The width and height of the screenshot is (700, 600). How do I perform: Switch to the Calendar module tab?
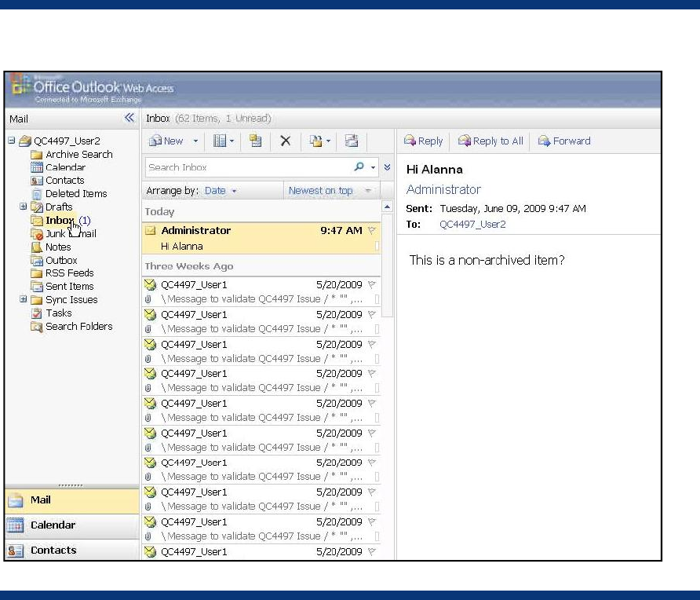(x=72, y=525)
